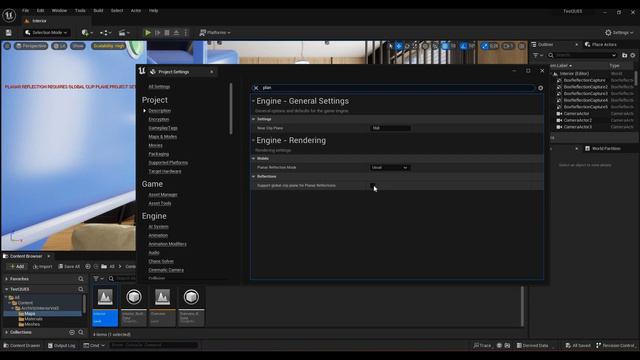The width and height of the screenshot is (640, 360).
Task: Click the Save current level icon
Action: coord(8,33)
